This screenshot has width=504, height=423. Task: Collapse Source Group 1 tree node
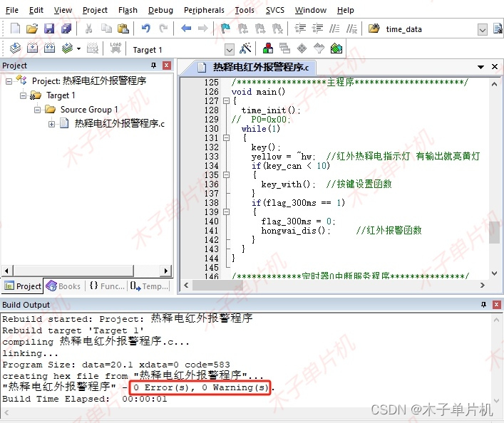[x=37, y=110]
